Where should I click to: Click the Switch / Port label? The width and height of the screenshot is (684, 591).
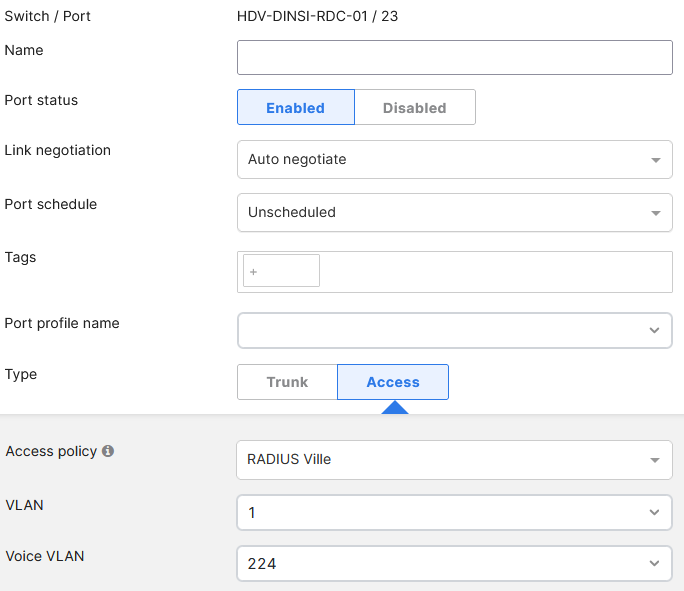pyautogui.click(x=48, y=16)
